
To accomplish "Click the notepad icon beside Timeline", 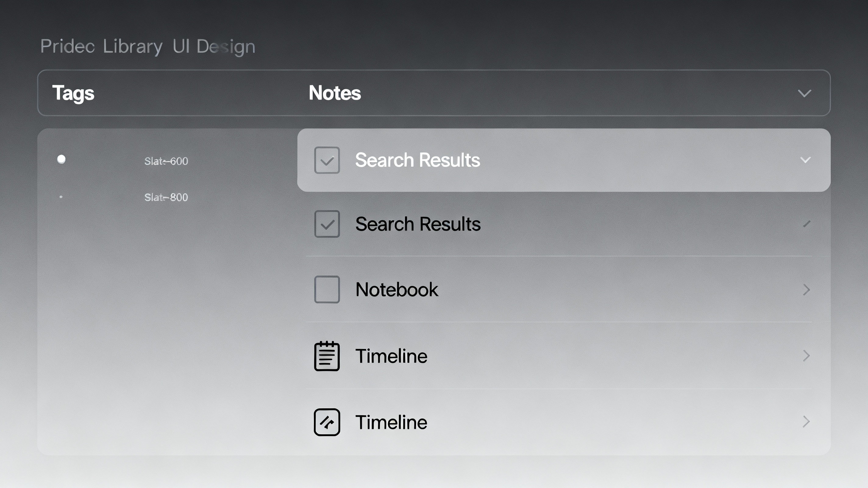I will [326, 357].
